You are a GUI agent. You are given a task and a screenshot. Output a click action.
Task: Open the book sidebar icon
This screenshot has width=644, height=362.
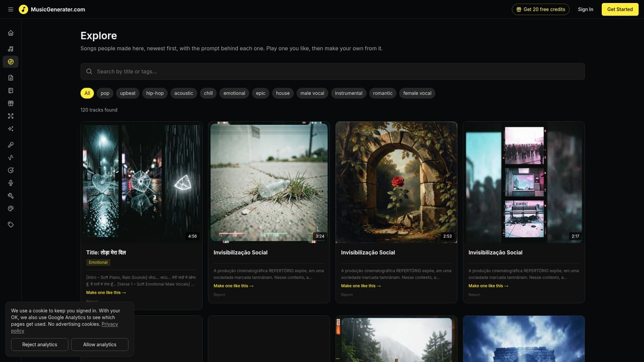pos(11,90)
